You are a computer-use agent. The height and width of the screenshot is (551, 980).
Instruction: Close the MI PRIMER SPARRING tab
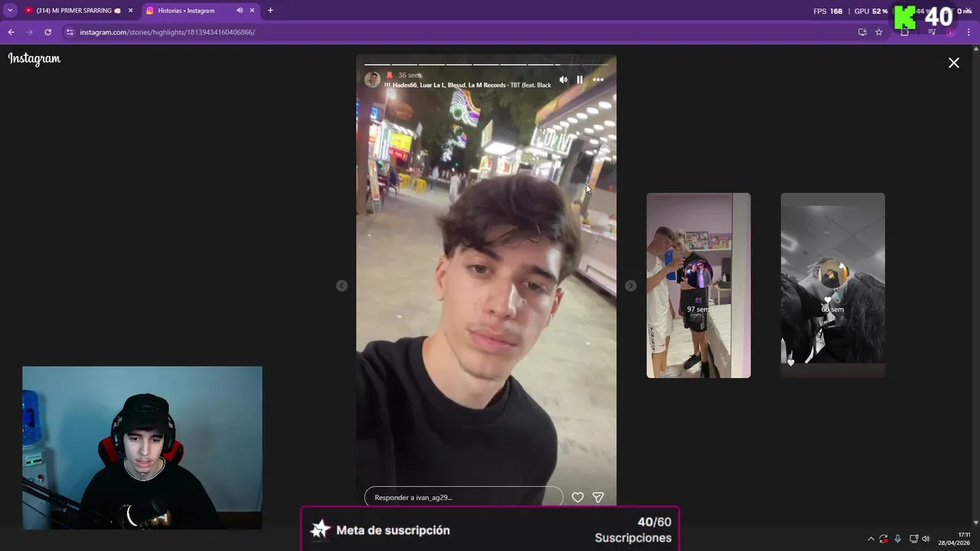click(131, 11)
